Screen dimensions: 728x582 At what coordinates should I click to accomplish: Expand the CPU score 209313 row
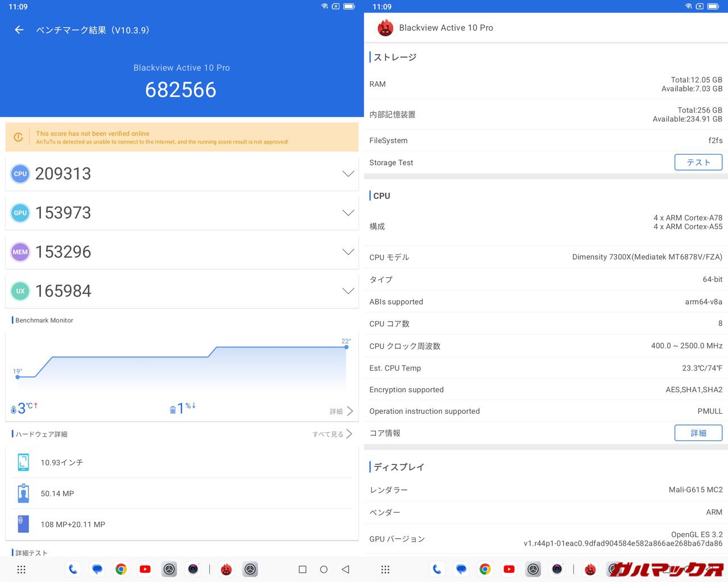click(348, 174)
